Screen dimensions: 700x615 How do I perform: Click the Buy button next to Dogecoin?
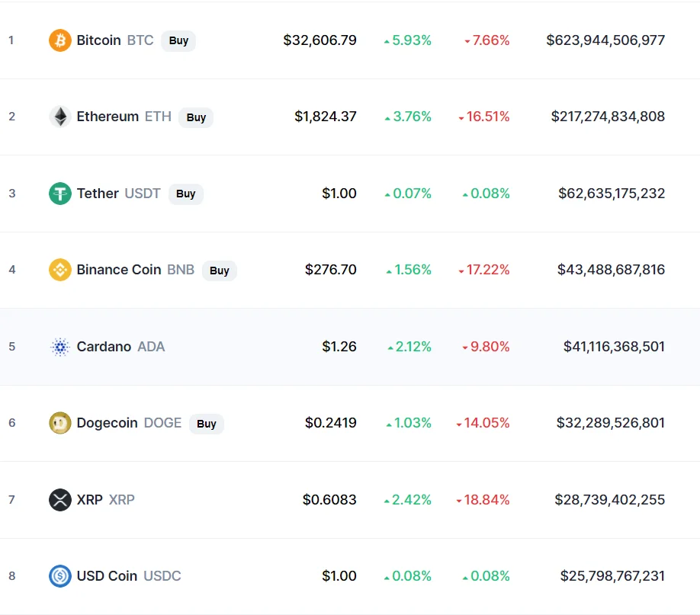(x=206, y=424)
